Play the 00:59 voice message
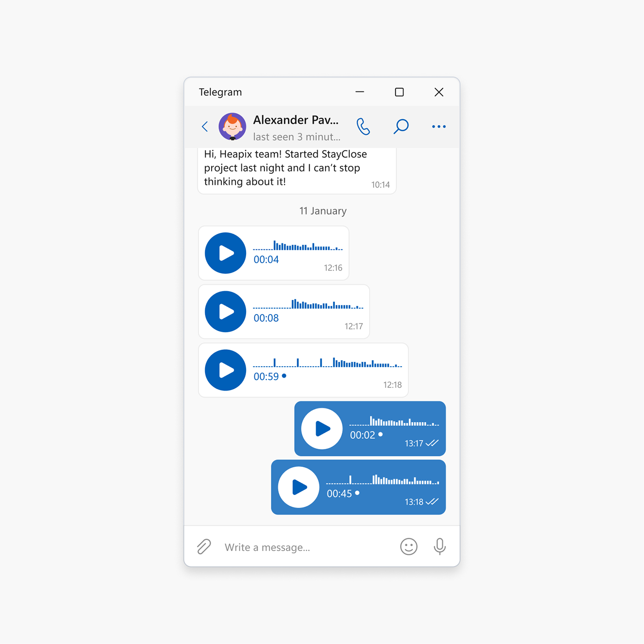The width and height of the screenshot is (644, 644). [225, 370]
